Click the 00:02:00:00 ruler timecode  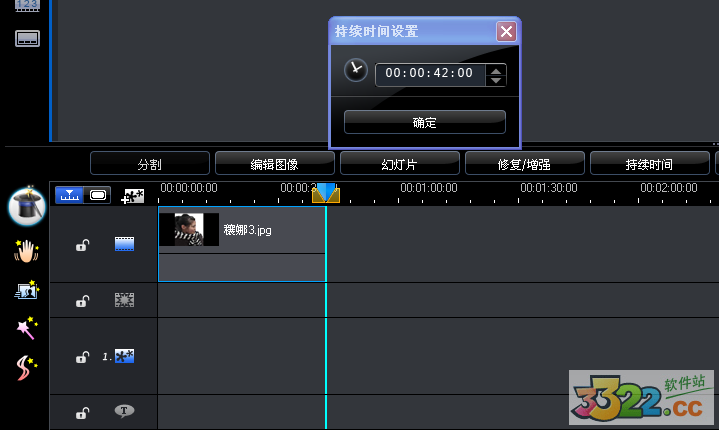(669, 188)
